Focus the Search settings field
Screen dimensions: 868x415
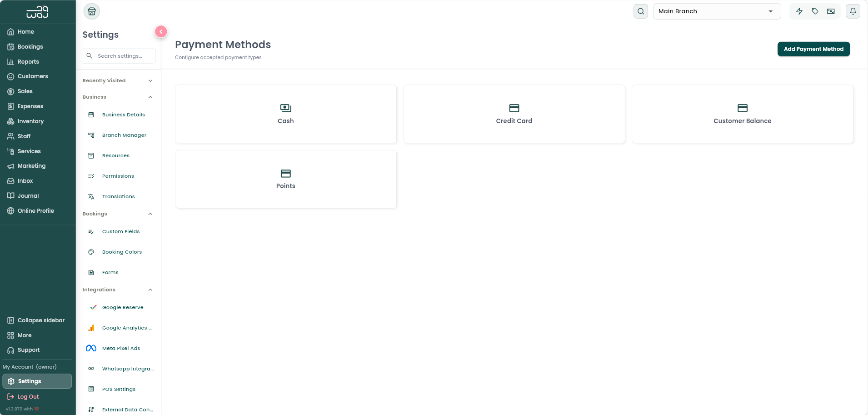(x=118, y=56)
